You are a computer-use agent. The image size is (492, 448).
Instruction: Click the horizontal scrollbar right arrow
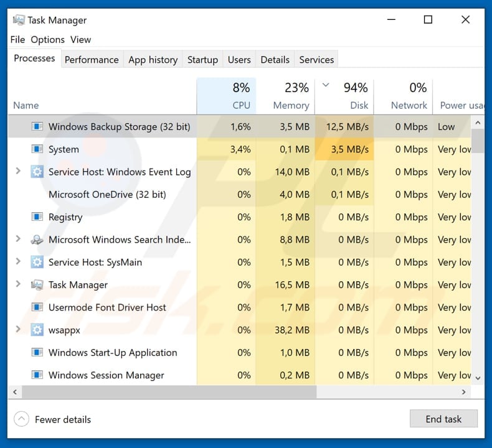click(464, 391)
